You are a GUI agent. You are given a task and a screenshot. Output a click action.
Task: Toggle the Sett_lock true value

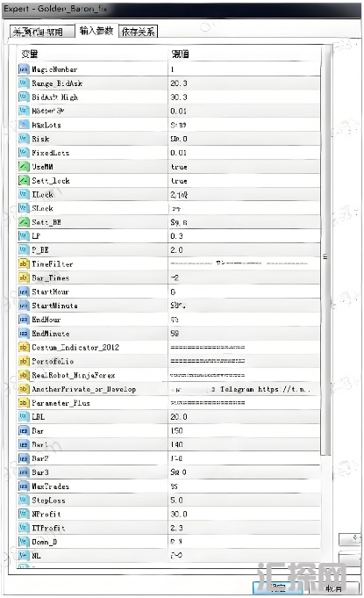[244, 181]
